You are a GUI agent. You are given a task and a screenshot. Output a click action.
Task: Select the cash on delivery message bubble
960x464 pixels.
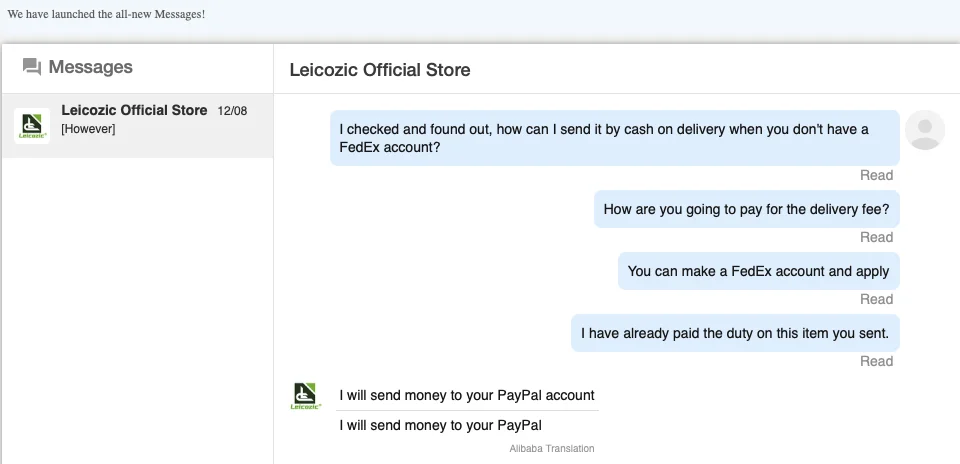[614, 138]
